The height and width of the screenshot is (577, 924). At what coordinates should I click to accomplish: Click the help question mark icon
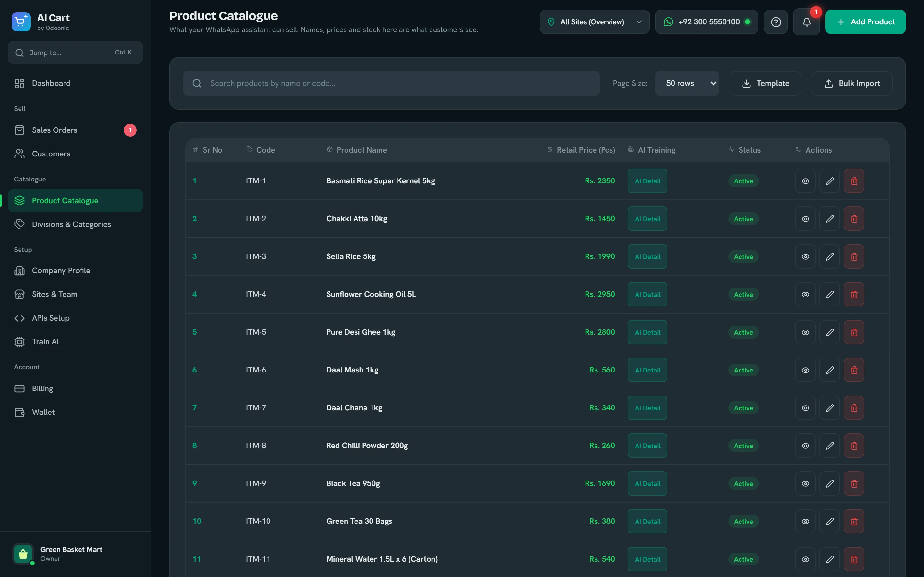pos(775,22)
